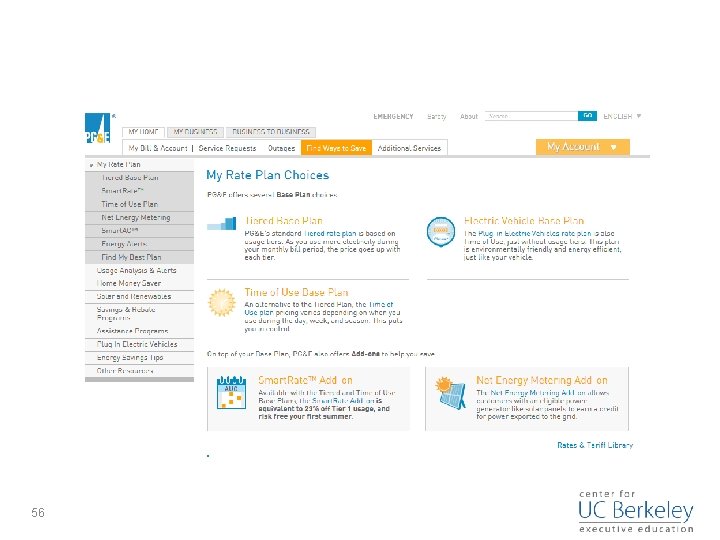Click the Tiered Base Plan heading

pos(284,220)
